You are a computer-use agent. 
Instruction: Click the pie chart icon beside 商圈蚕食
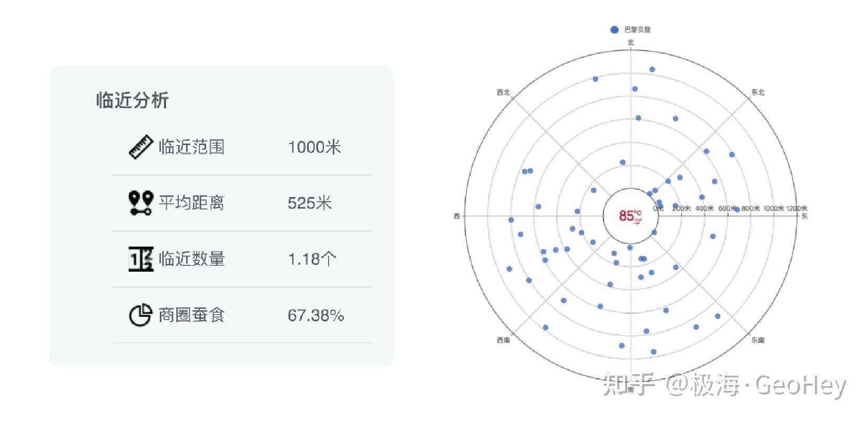click(x=140, y=315)
